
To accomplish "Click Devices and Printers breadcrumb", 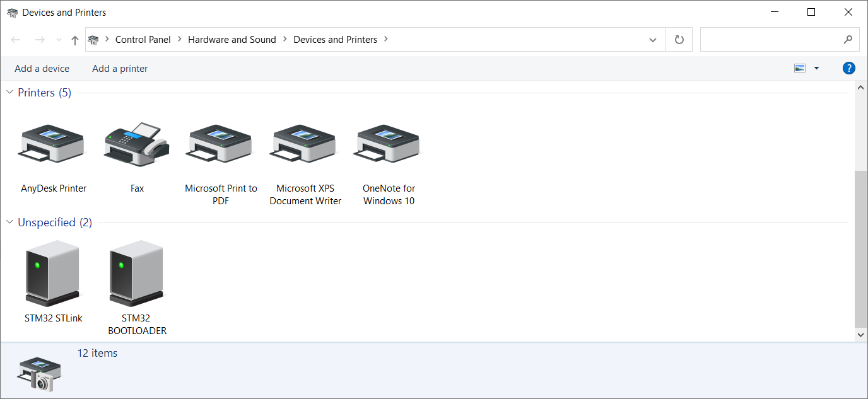I will coord(336,39).
